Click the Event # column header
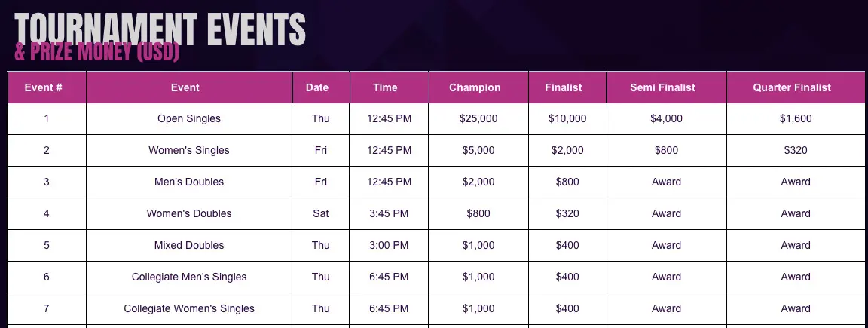 [x=43, y=87]
